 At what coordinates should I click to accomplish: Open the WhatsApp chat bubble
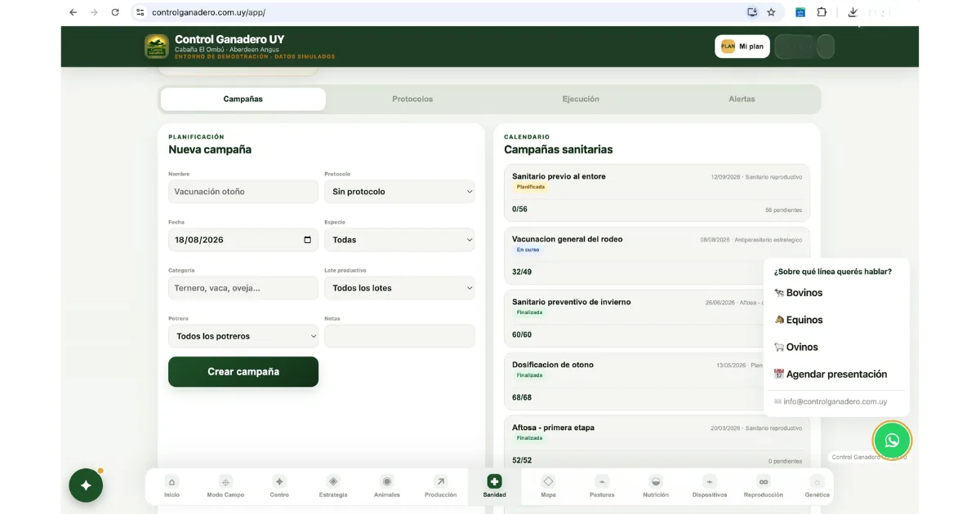(x=892, y=441)
